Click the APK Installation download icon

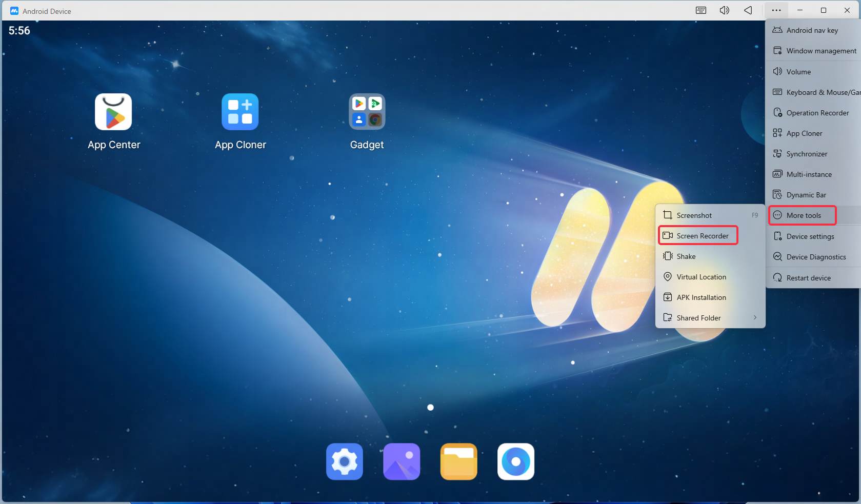click(668, 297)
